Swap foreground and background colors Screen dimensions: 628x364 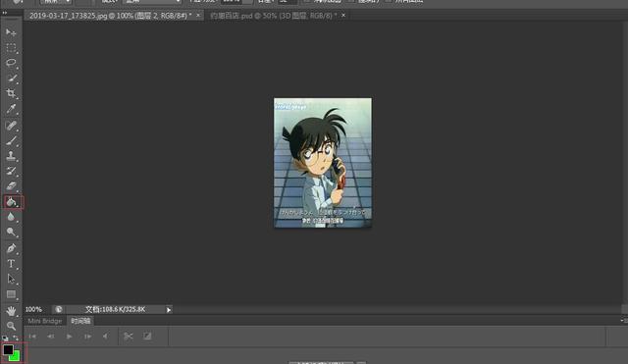point(16,338)
